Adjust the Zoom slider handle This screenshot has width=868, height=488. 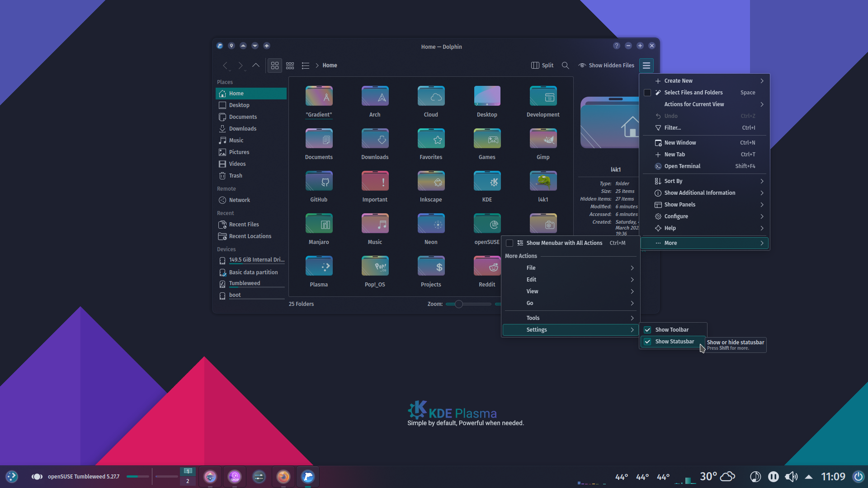458,304
